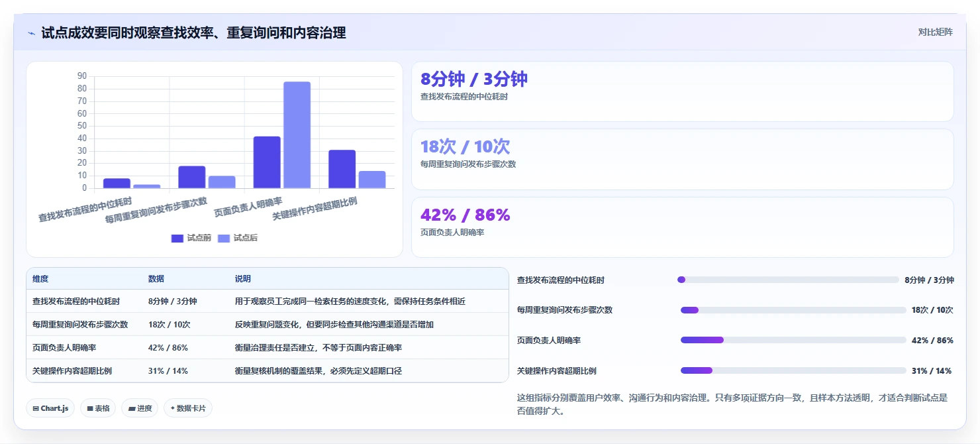Click the 查找发布流程的中位耗时 试点前 bar
980x444 pixels.
tap(117, 184)
